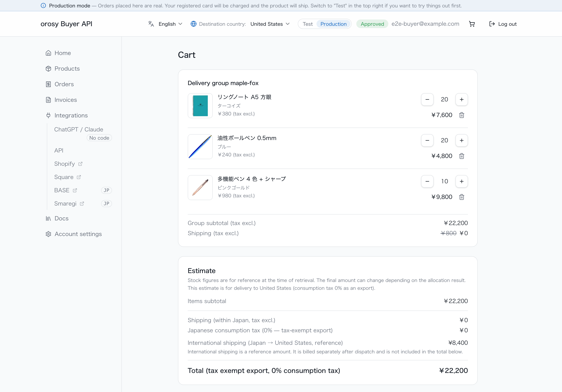This screenshot has width=562, height=392.
Task: Open Account settings
Action: pos(73,234)
